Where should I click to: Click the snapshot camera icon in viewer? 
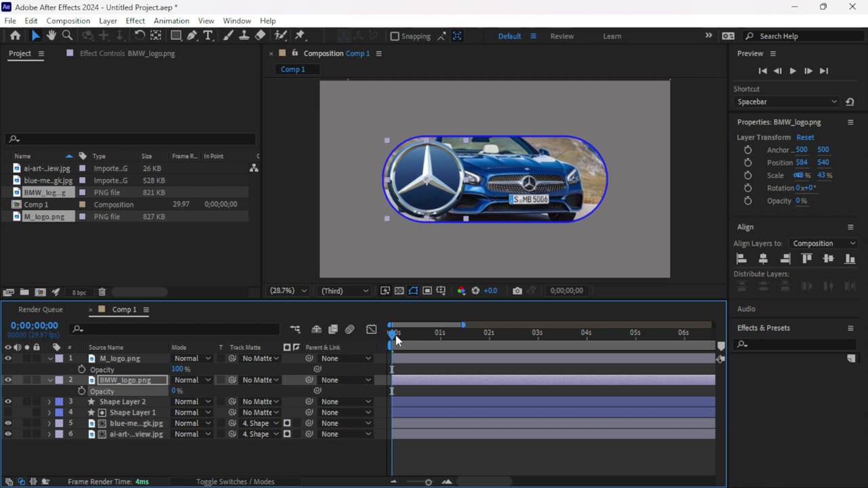click(x=517, y=291)
